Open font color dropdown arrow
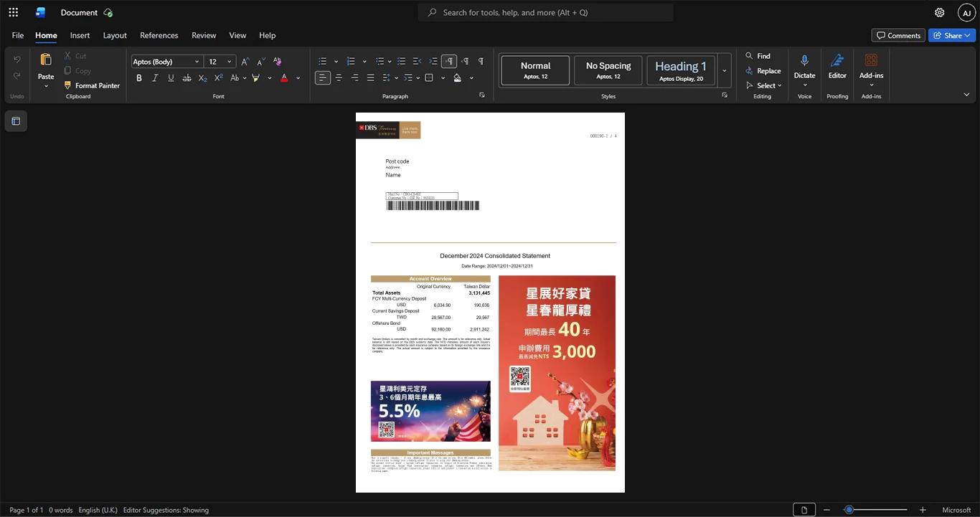 pyautogui.click(x=298, y=77)
